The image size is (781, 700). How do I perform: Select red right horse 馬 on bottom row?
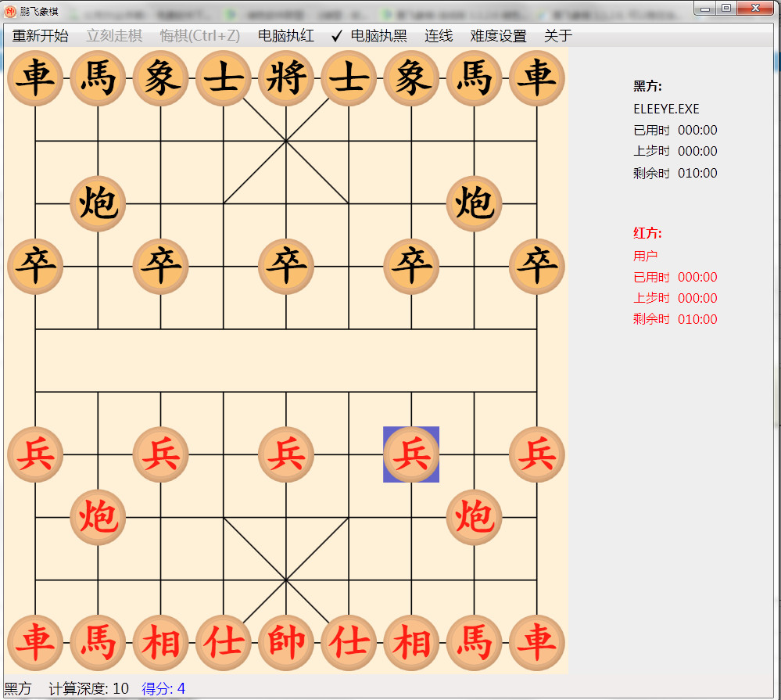(x=475, y=643)
